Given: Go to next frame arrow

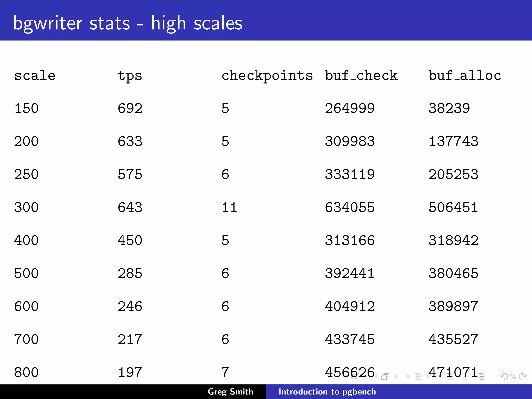Looking at the screenshot, I should (396, 376).
